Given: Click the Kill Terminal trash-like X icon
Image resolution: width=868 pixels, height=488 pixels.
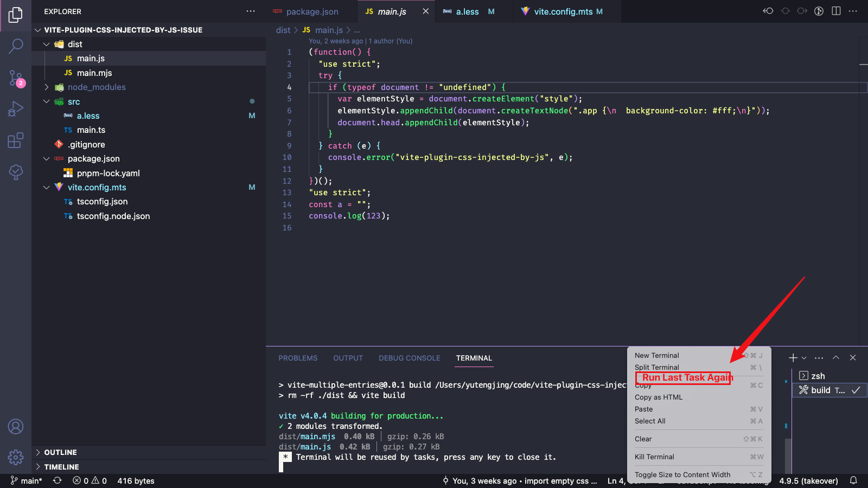Looking at the screenshot, I should [853, 358].
